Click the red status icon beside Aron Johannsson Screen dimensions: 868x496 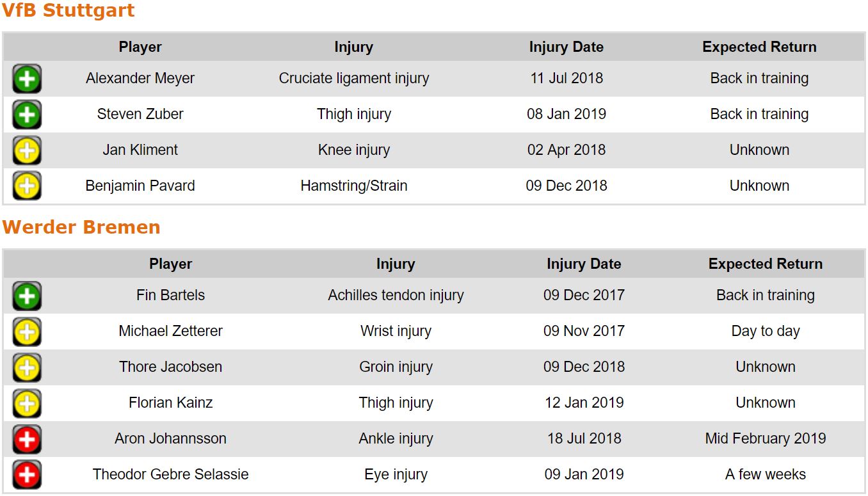tap(27, 440)
